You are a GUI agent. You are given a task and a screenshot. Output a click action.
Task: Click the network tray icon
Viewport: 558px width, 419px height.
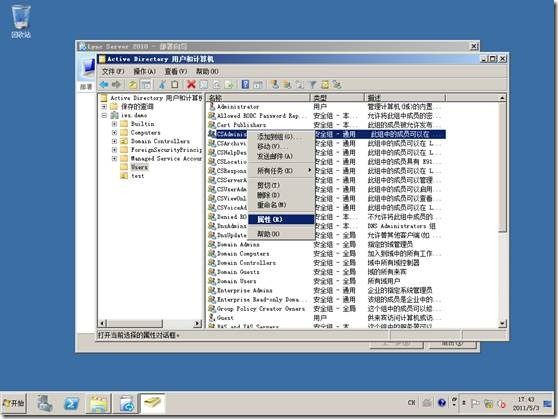[489, 404]
